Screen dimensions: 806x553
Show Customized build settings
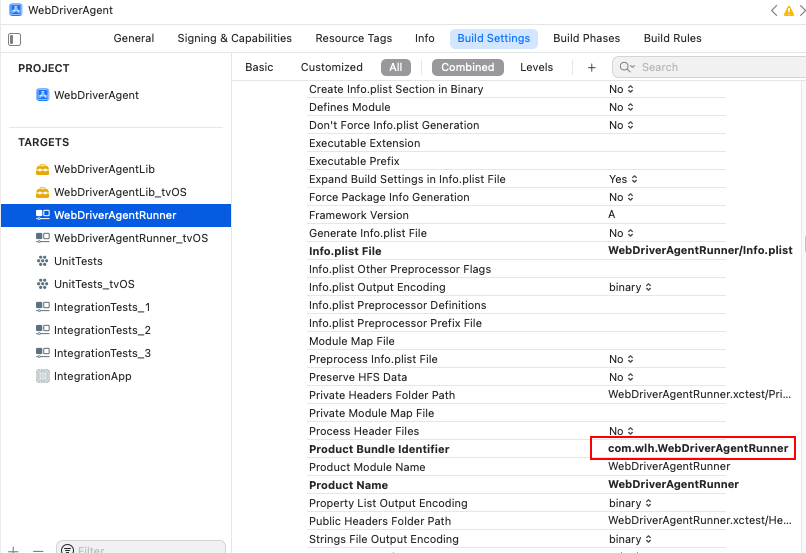click(x=331, y=67)
